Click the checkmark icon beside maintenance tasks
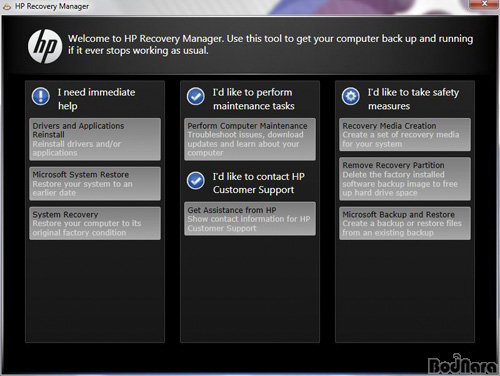Image resolution: width=500 pixels, height=376 pixels. pyautogui.click(x=196, y=96)
